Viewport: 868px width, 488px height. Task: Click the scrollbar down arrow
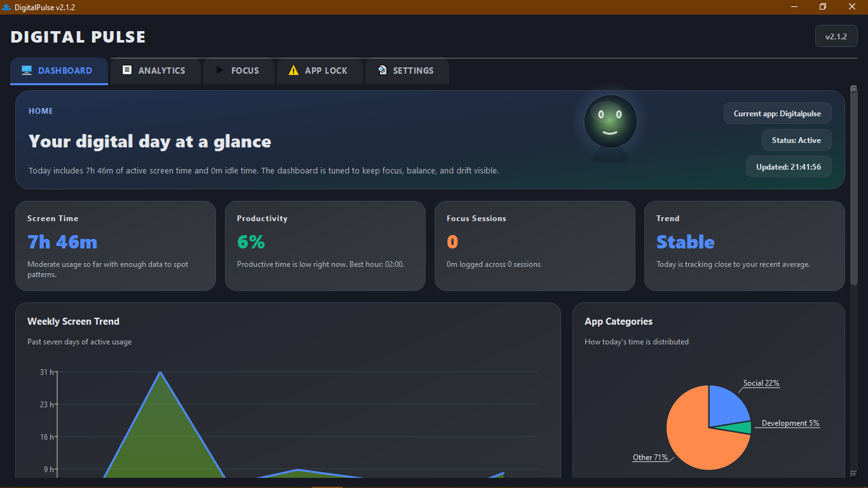(x=854, y=473)
